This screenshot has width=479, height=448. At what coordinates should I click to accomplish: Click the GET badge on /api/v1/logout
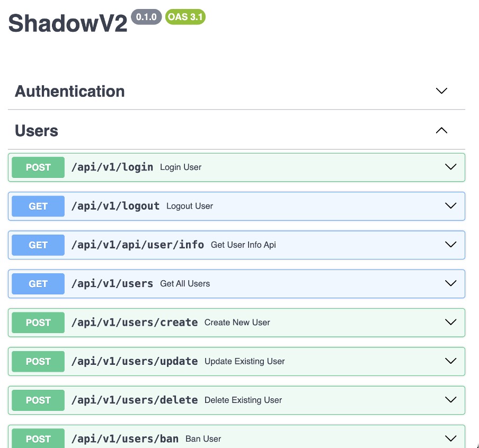(x=38, y=206)
